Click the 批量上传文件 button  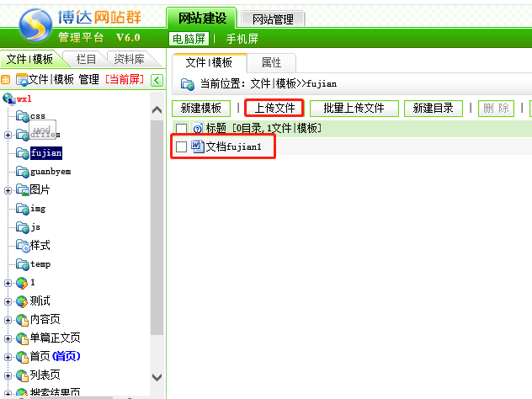[x=354, y=108]
